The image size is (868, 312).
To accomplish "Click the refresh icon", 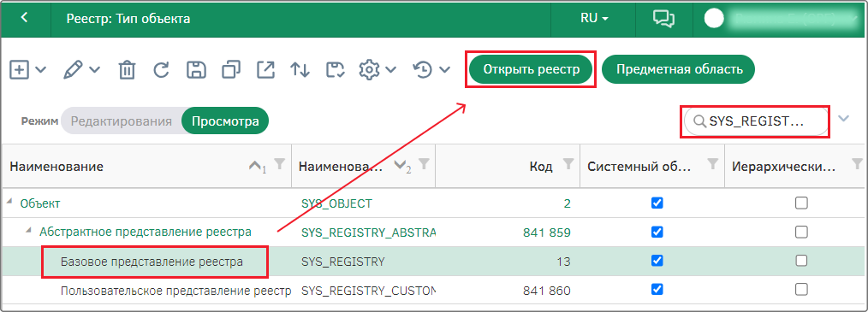I will coord(161,70).
